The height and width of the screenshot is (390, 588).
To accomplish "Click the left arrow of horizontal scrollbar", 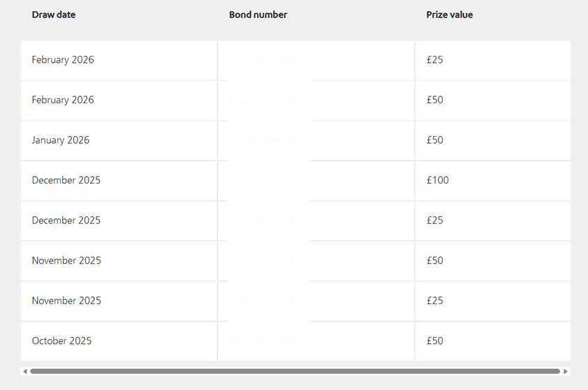I will coord(25,371).
